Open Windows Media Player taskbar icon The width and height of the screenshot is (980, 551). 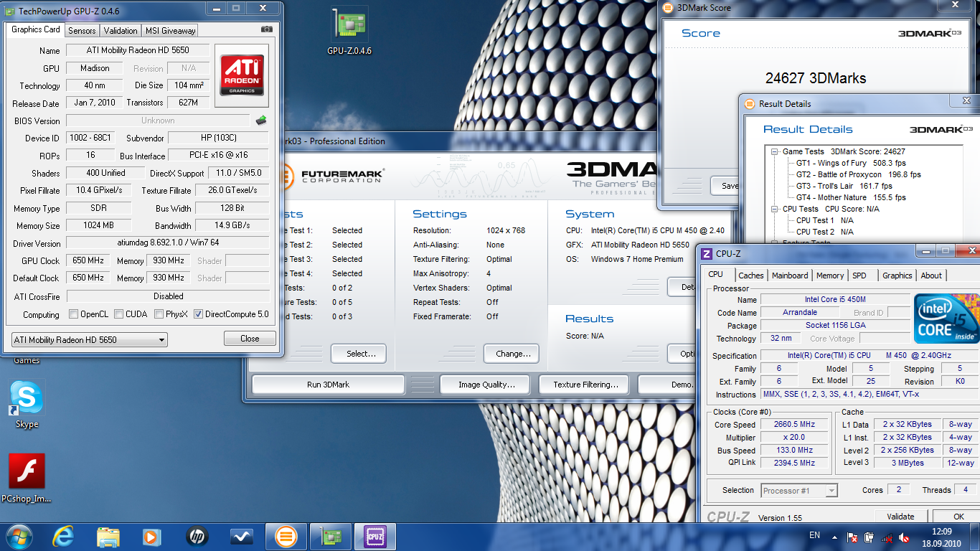(x=152, y=537)
